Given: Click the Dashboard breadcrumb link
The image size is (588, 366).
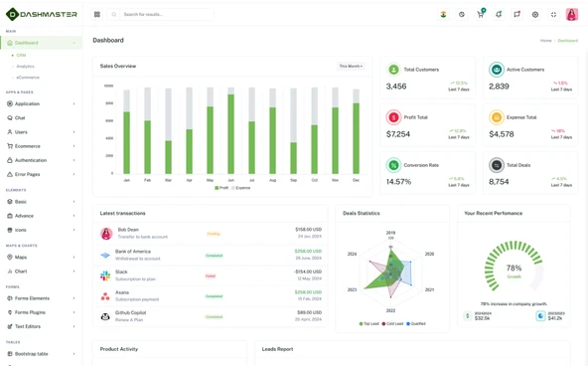Looking at the screenshot, I should (568, 41).
